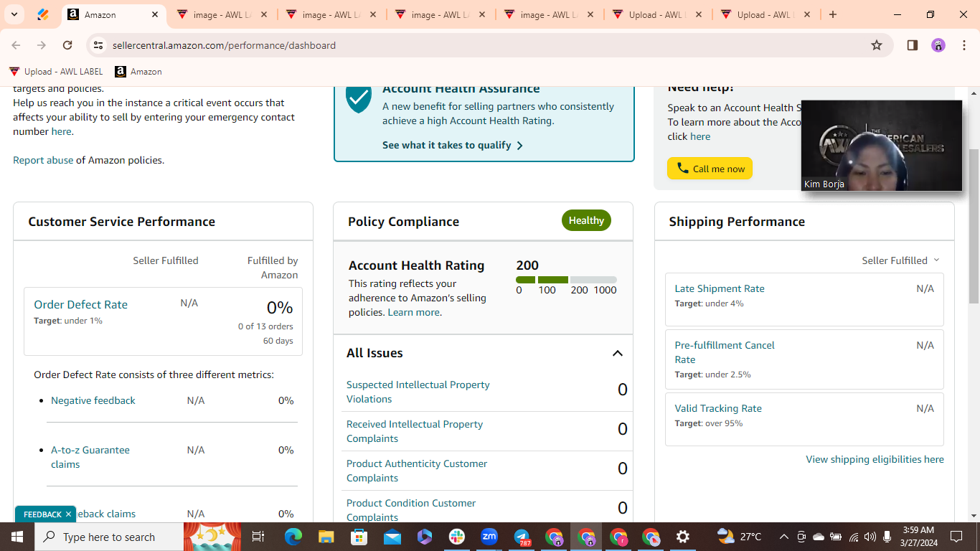This screenshot has height=551, width=980.
Task: Open the Late Shipment Rate link
Action: click(720, 288)
